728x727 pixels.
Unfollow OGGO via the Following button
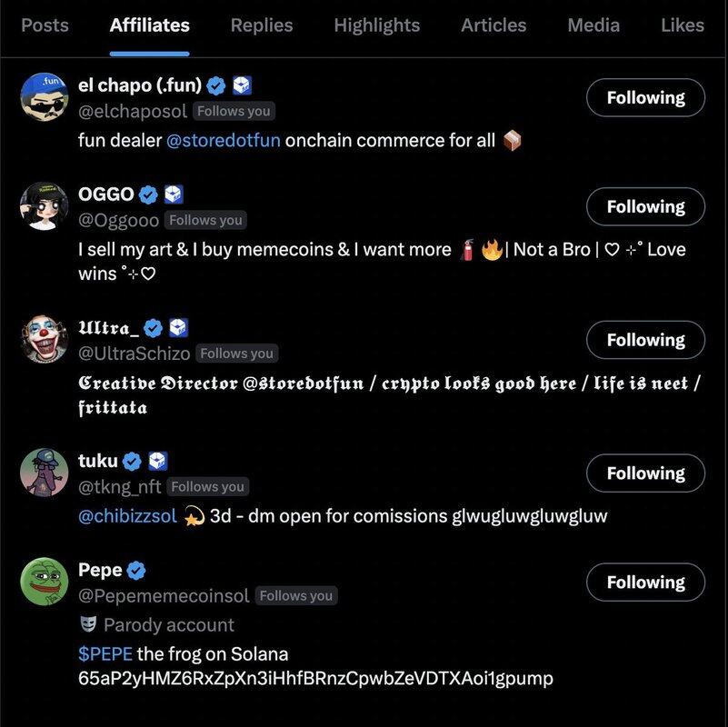point(645,206)
